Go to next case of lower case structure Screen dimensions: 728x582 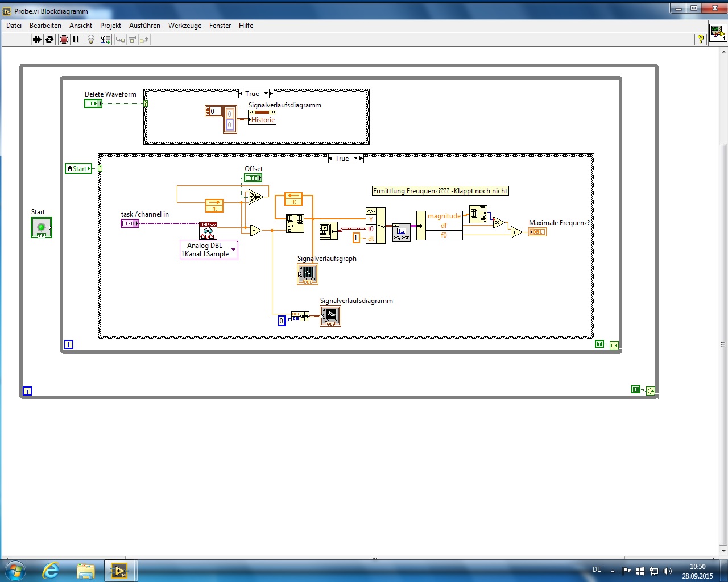click(361, 159)
